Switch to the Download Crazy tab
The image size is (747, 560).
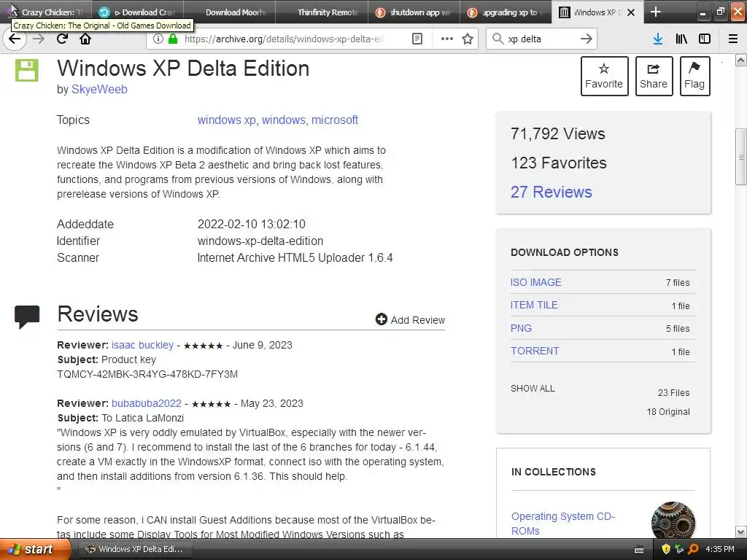click(138, 12)
